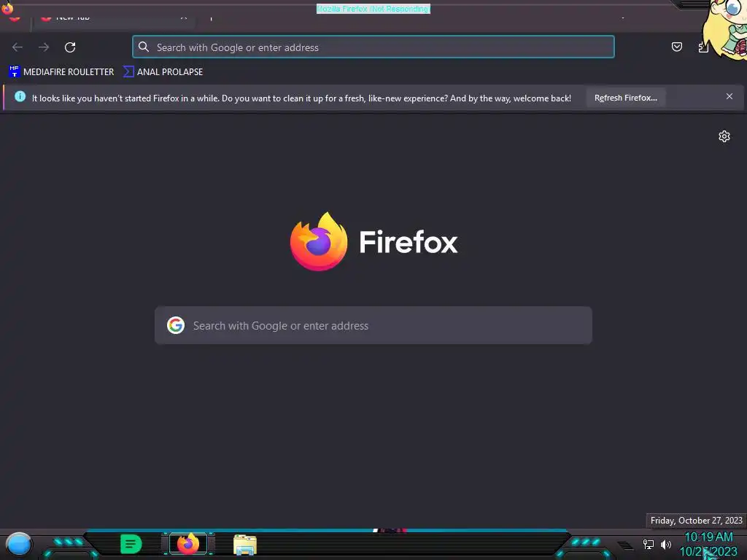
Task: Click the Google G icon in search box
Action: point(176,326)
